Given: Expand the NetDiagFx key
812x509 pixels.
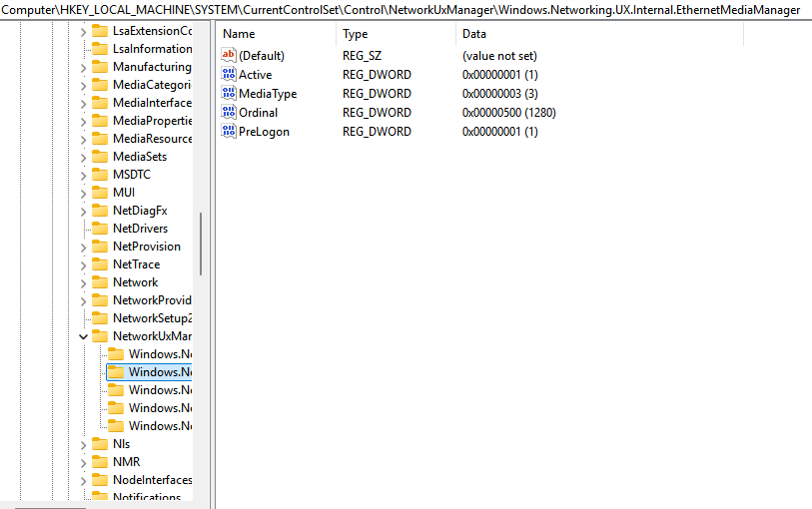Looking at the screenshot, I should point(83,212).
